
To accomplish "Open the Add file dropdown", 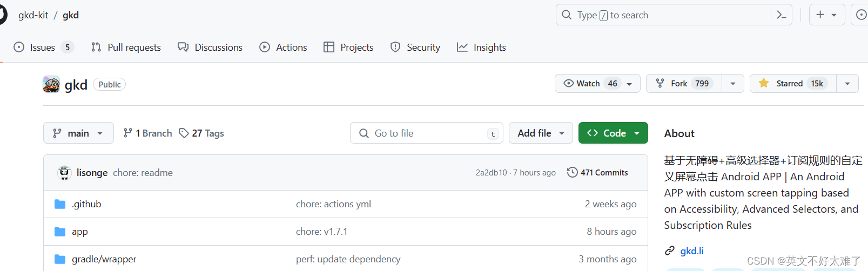I will 541,133.
